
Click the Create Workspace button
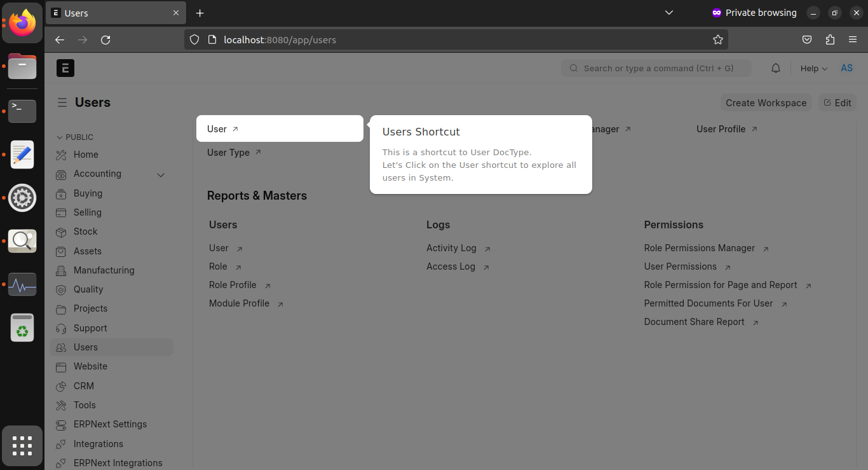tap(766, 102)
